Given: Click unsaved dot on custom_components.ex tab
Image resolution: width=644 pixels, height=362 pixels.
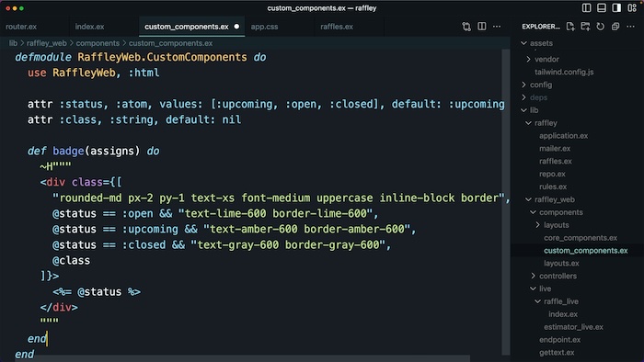Looking at the screenshot, I should pos(236,27).
